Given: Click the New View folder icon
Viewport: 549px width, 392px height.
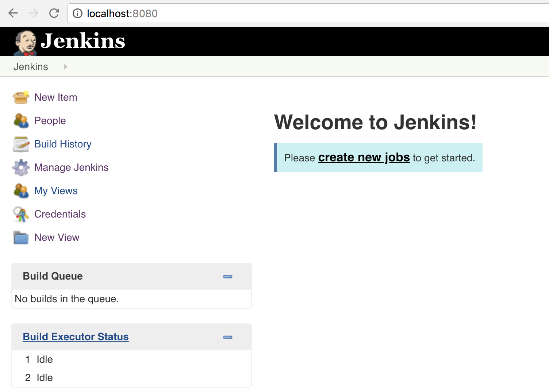Looking at the screenshot, I should 21,238.
